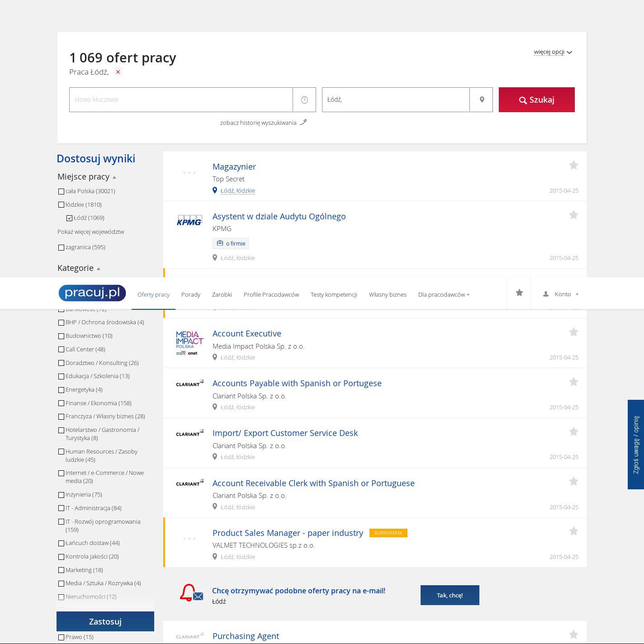
Task: Show more provinces via Pokaż więcej województw
Action: [90, 232]
